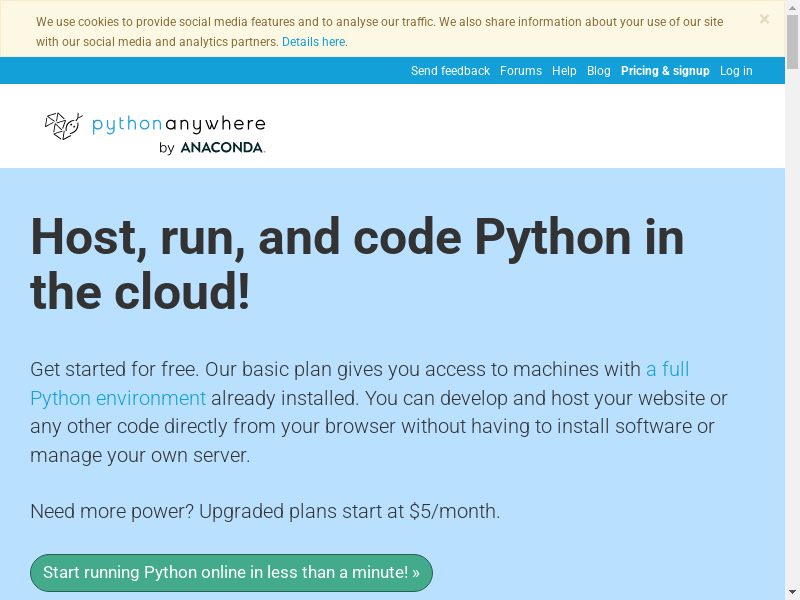Click the Log in link
800x600 pixels.
point(736,71)
